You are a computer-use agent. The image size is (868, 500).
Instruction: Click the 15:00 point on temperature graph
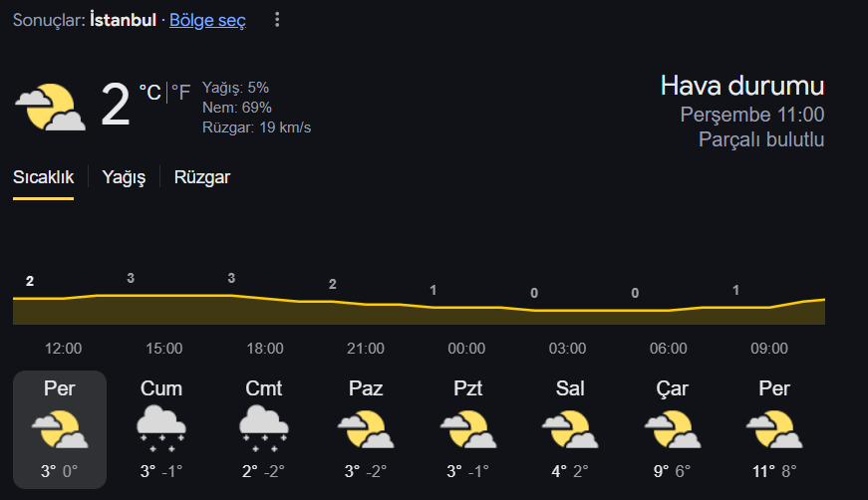pos(163,295)
